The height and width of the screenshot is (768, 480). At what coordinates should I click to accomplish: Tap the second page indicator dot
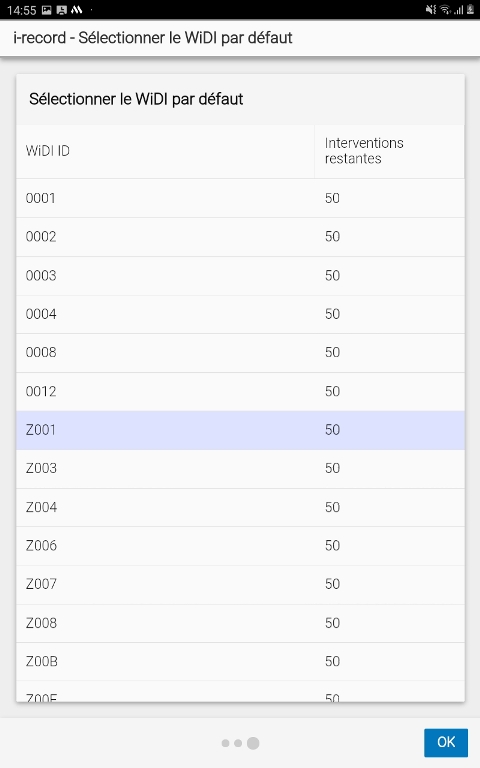238,743
